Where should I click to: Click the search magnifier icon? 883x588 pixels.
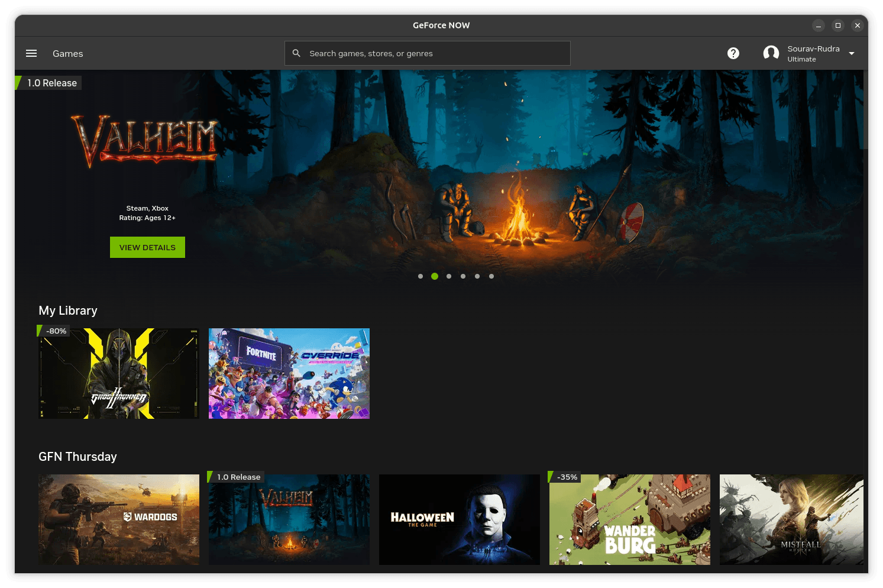click(297, 53)
